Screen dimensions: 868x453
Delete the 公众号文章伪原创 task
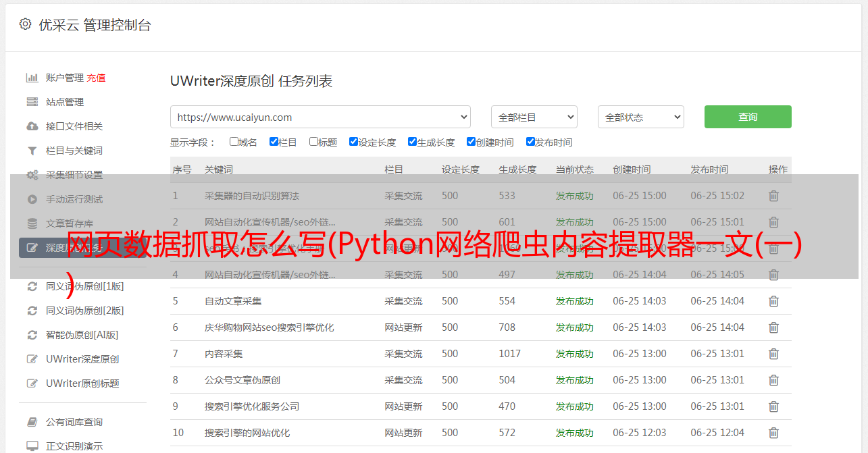click(774, 380)
